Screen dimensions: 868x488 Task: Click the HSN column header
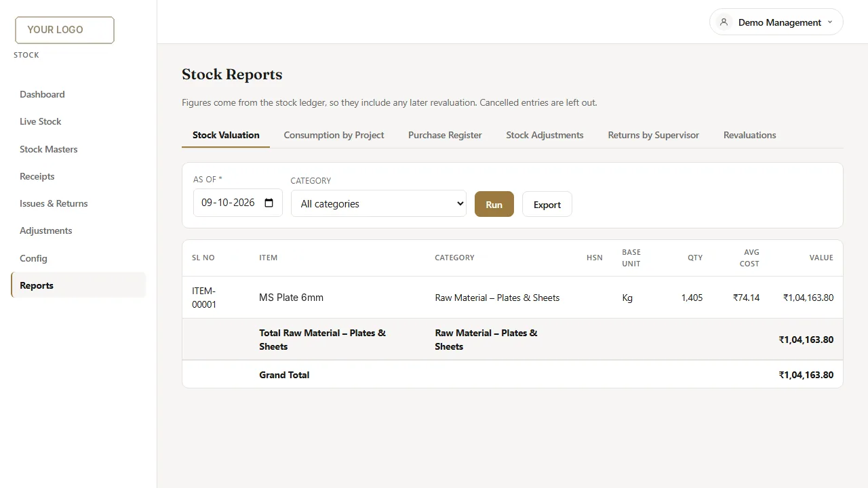[x=595, y=258]
